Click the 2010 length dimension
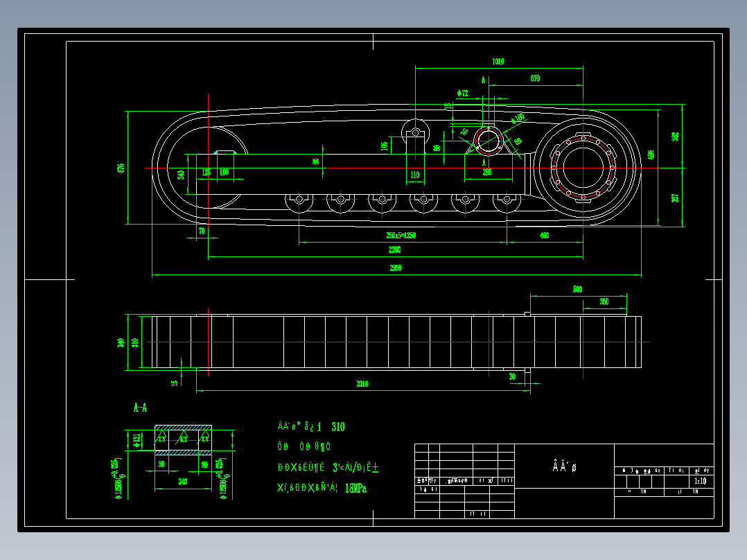 [362, 384]
